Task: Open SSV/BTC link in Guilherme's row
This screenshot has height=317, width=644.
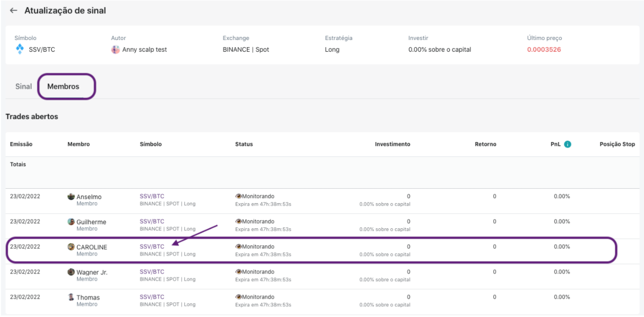Action: click(x=152, y=221)
